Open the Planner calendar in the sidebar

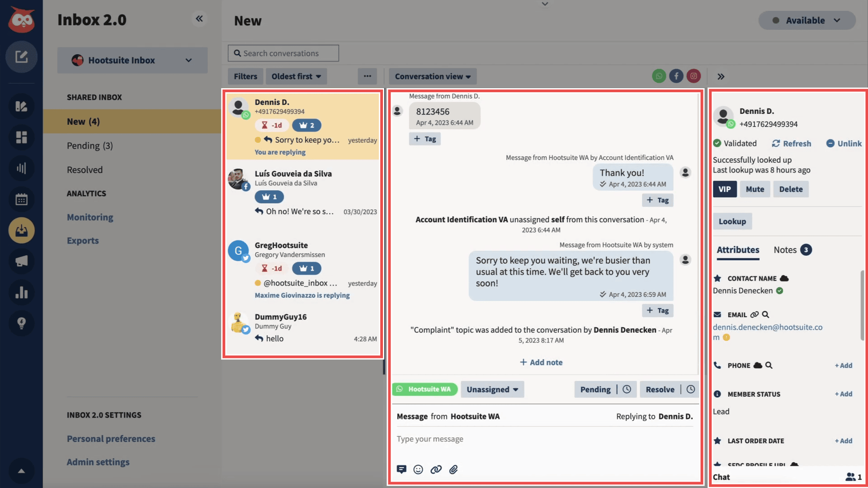pyautogui.click(x=21, y=199)
